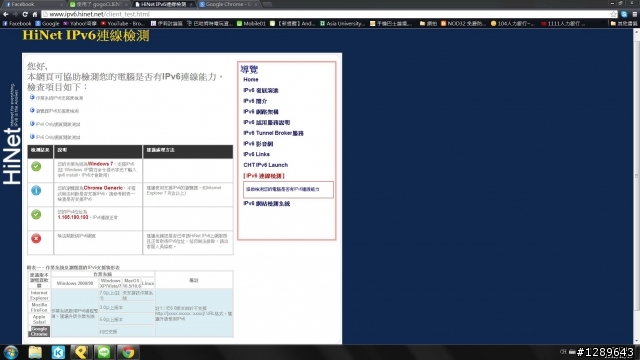
Task: Click red X icon in results table
Action: [x=36, y=238]
